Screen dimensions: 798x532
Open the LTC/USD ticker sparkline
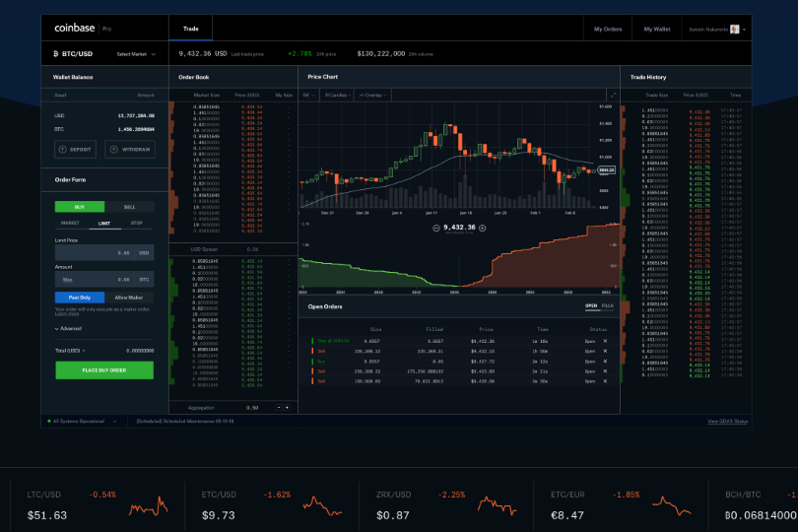(x=148, y=505)
